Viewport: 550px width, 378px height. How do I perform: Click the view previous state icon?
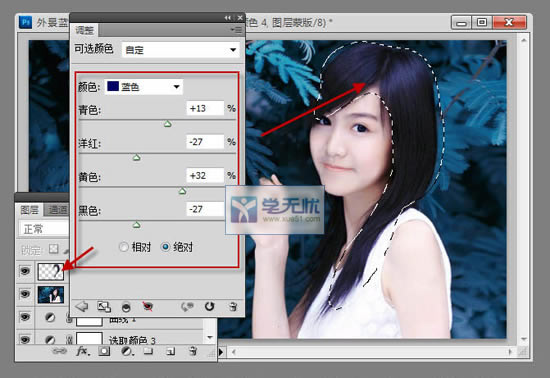point(187,307)
